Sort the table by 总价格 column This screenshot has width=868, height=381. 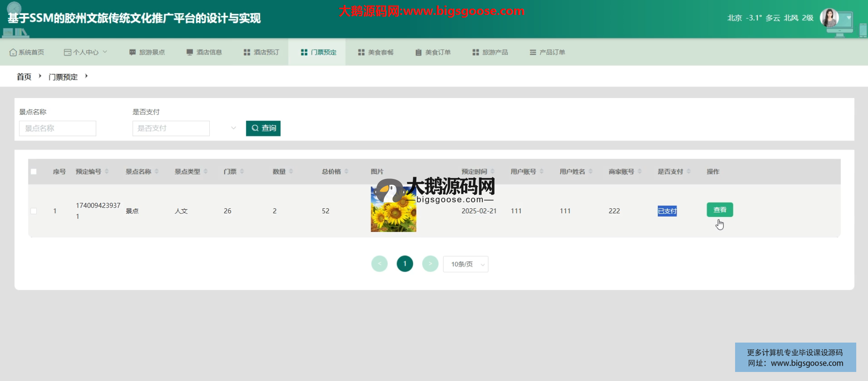[x=346, y=171]
